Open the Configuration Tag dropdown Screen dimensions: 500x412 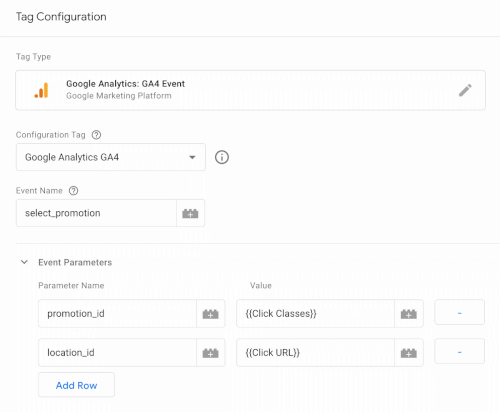click(x=111, y=157)
